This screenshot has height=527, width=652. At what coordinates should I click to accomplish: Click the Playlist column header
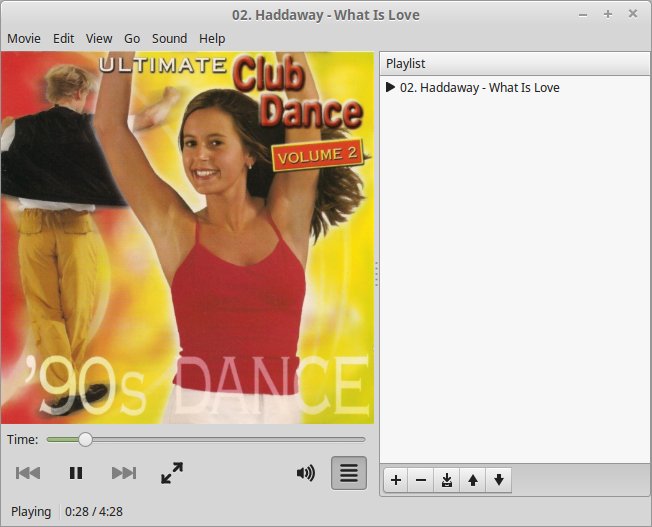point(514,64)
